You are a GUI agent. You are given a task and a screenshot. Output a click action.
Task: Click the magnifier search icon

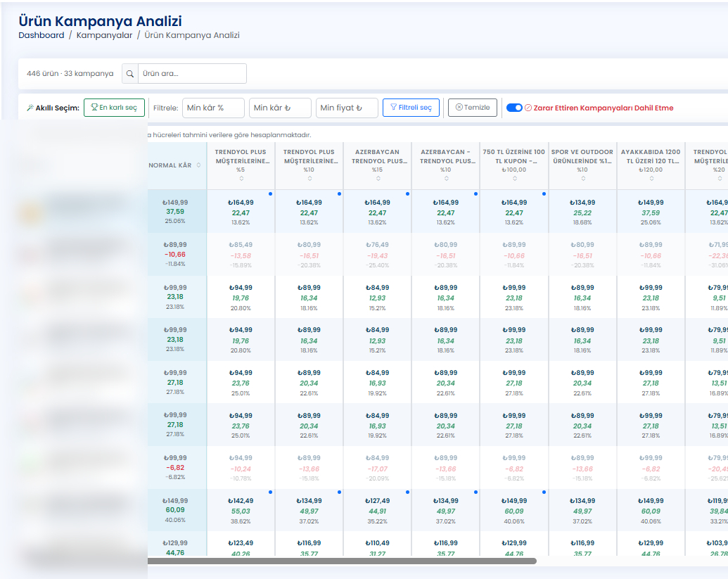(130, 74)
